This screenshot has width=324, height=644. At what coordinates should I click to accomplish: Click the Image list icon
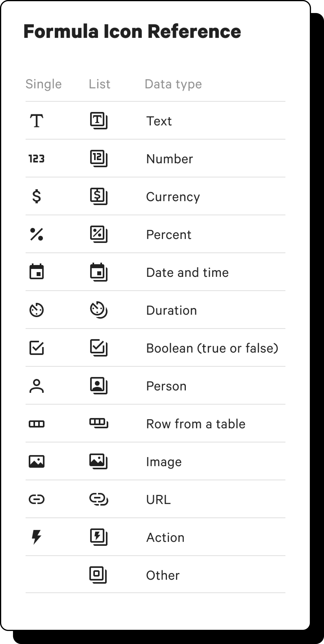[x=99, y=461]
